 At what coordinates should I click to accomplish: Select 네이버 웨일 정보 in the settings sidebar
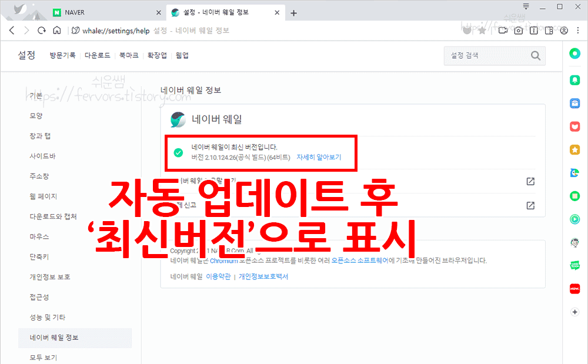(x=75, y=338)
